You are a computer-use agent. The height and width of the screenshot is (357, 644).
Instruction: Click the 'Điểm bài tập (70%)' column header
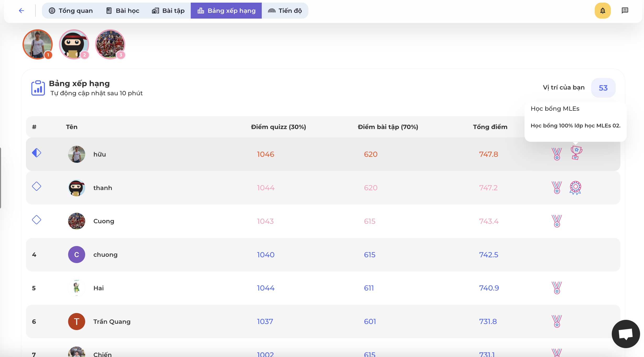tap(388, 127)
